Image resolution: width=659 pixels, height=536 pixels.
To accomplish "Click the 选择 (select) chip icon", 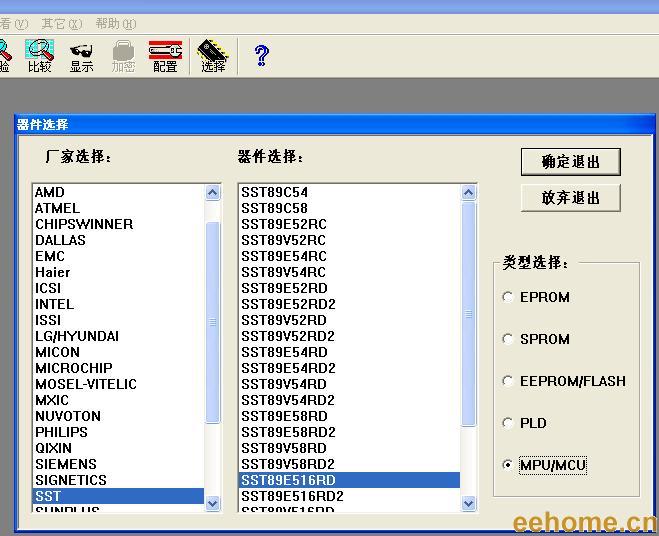I will click(x=213, y=55).
